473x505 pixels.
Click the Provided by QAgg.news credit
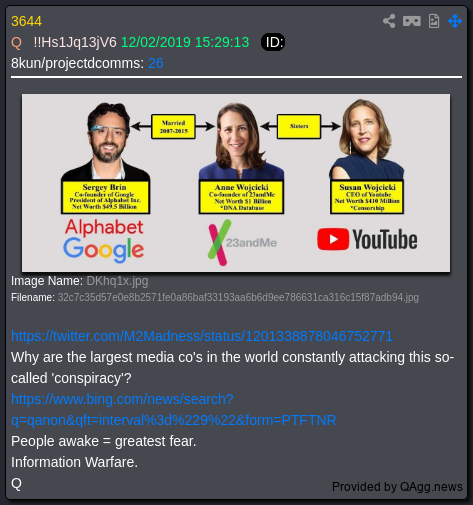pyautogui.click(x=397, y=487)
